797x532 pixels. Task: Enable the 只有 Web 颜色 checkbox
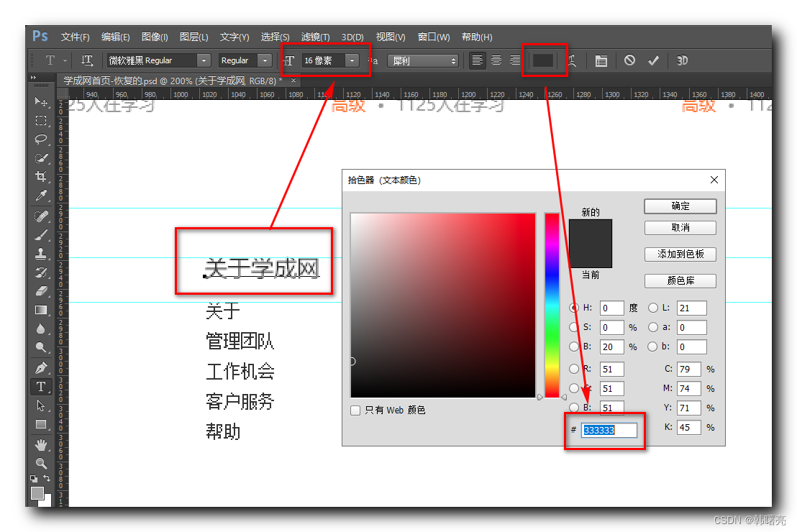click(355, 410)
